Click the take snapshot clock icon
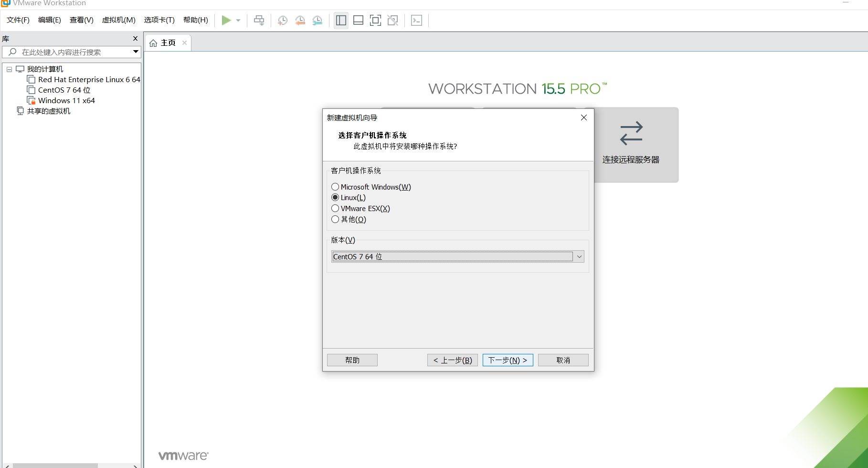Viewport: 868px width, 468px height. click(x=283, y=20)
